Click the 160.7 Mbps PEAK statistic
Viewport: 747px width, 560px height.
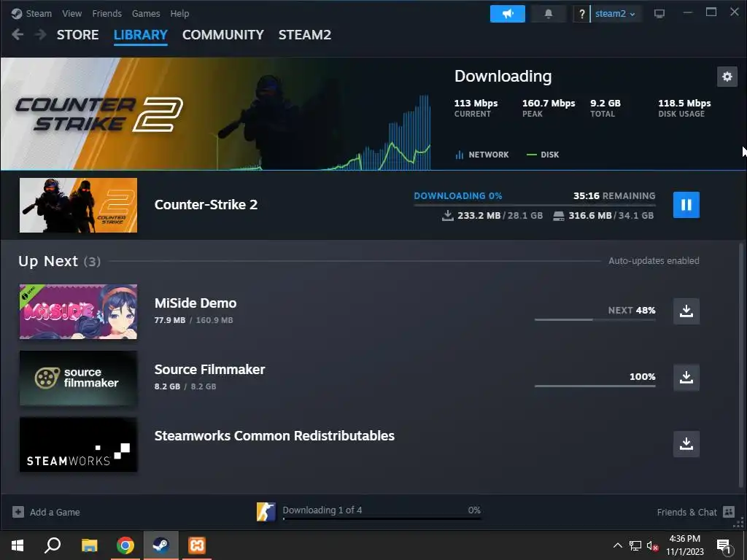(x=549, y=108)
